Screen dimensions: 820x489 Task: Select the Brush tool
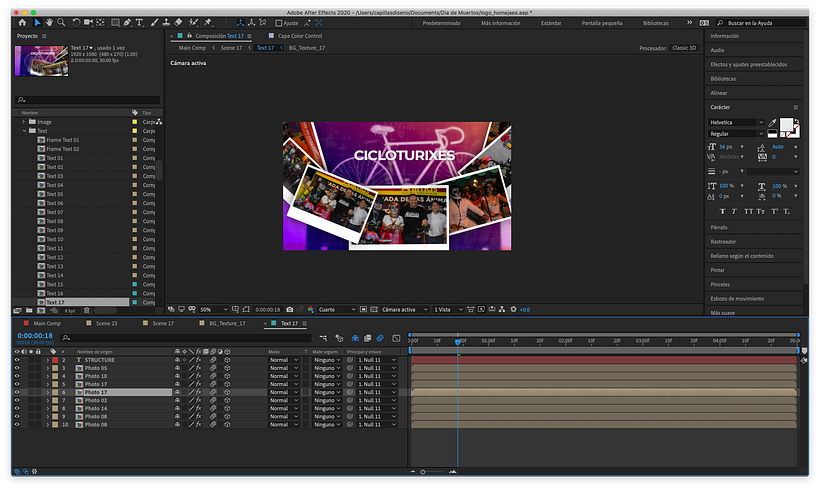[x=154, y=22]
